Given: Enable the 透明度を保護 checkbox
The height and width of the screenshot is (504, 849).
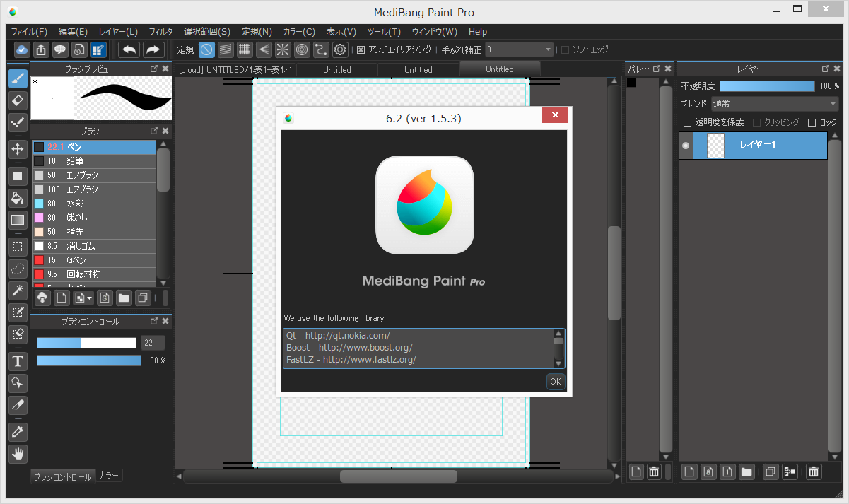Looking at the screenshot, I should 688,122.
